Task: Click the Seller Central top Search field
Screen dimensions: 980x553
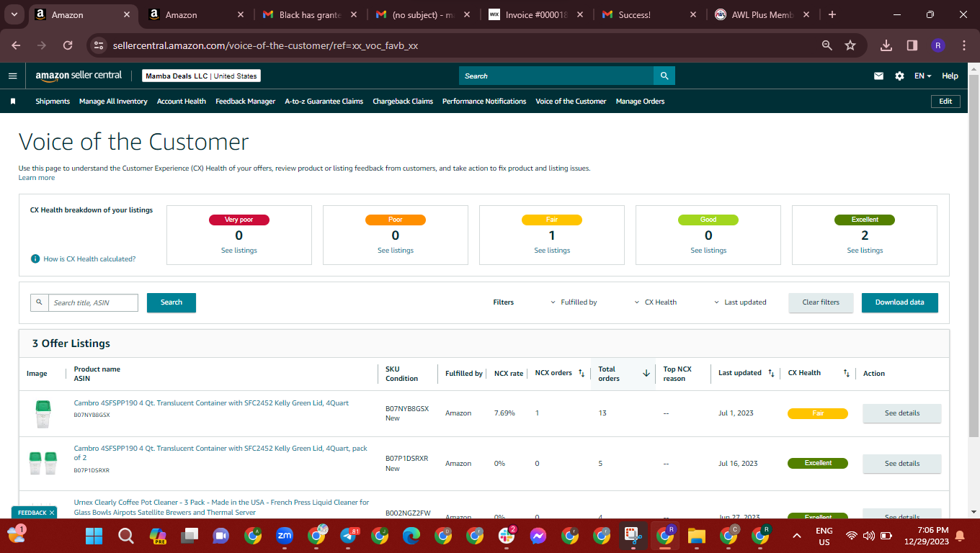Action: [x=556, y=76]
